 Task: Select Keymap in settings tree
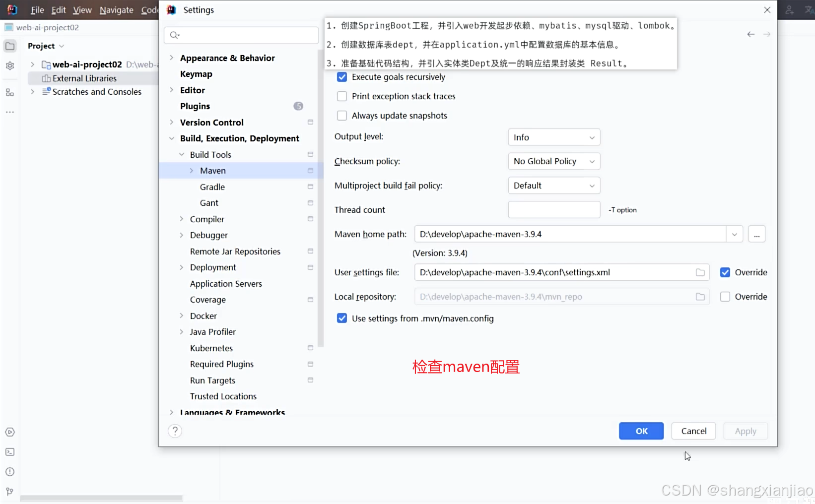(x=196, y=74)
